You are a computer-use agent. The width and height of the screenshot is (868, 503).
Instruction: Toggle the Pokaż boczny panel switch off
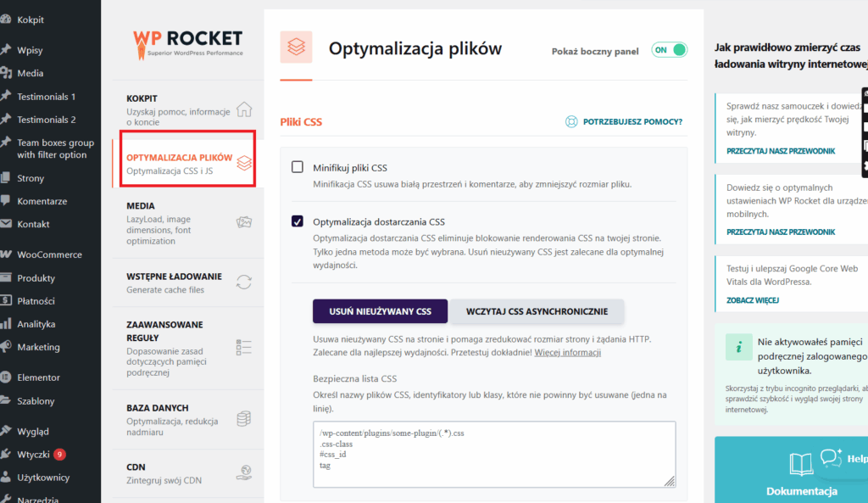[670, 50]
